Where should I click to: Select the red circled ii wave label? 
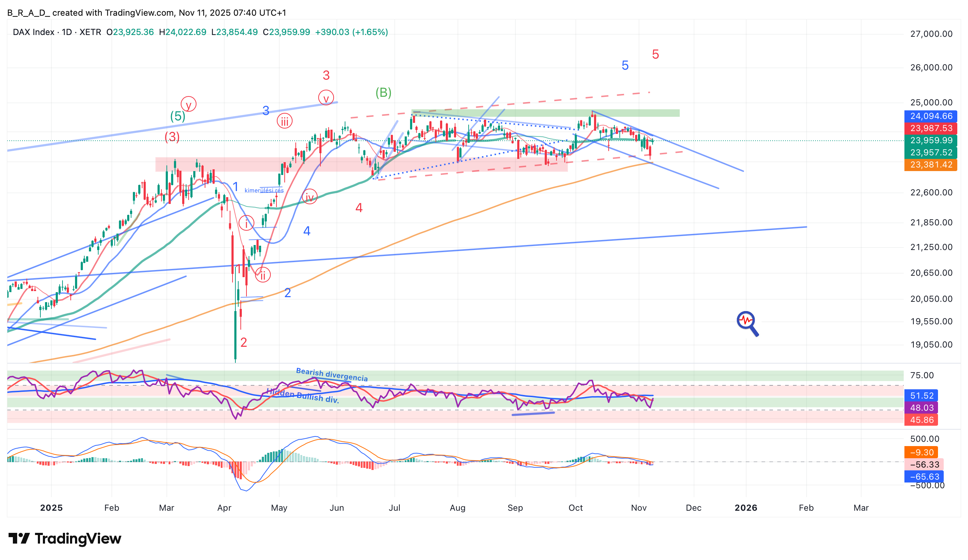263,275
